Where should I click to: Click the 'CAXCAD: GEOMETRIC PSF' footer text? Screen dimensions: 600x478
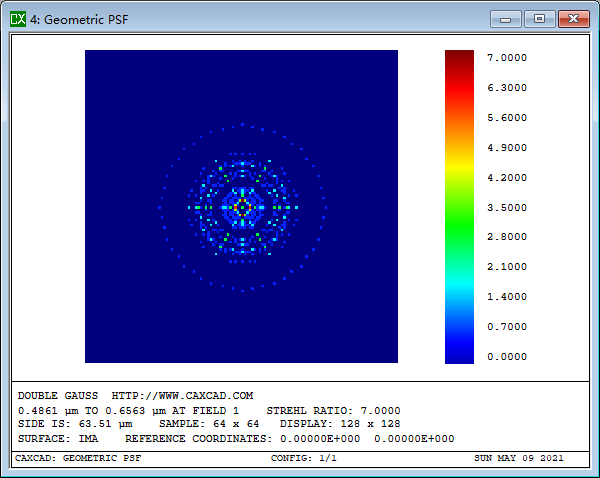click(78, 458)
